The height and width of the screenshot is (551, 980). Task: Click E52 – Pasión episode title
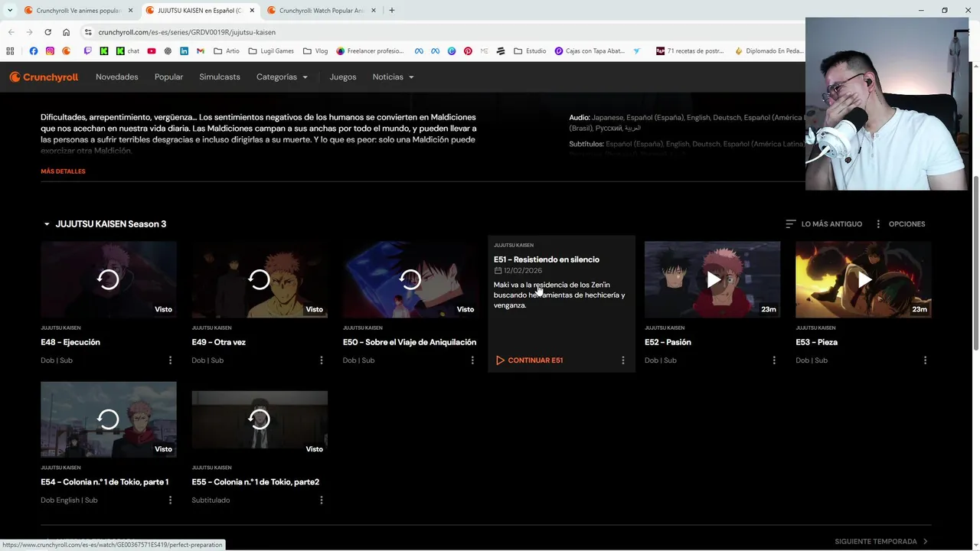tap(668, 342)
